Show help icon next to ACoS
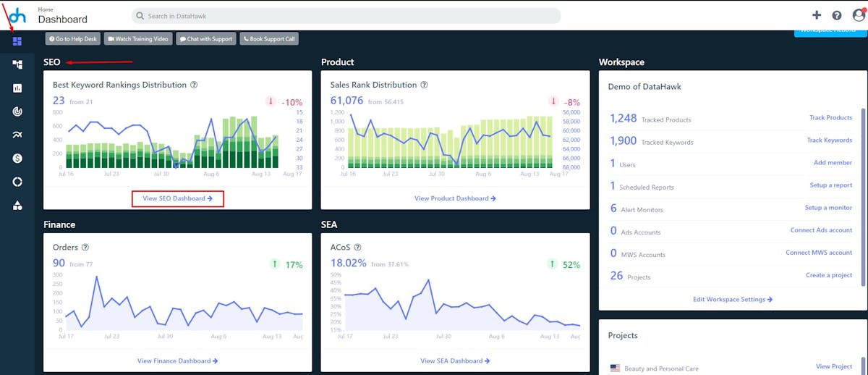Viewport: 868px width, 375px height. coord(359,248)
